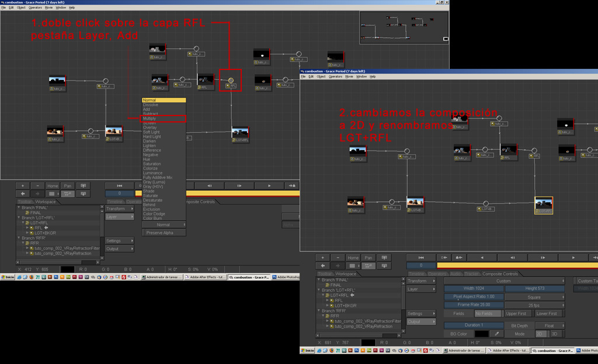Click the back arrow in front window

coord(322,265)
